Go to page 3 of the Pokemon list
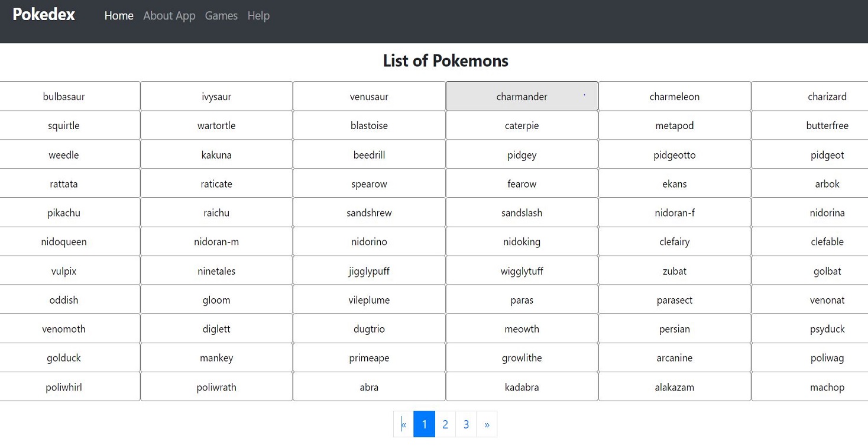The width and height of the screenshot is (868, 448). tap(466, 424)
